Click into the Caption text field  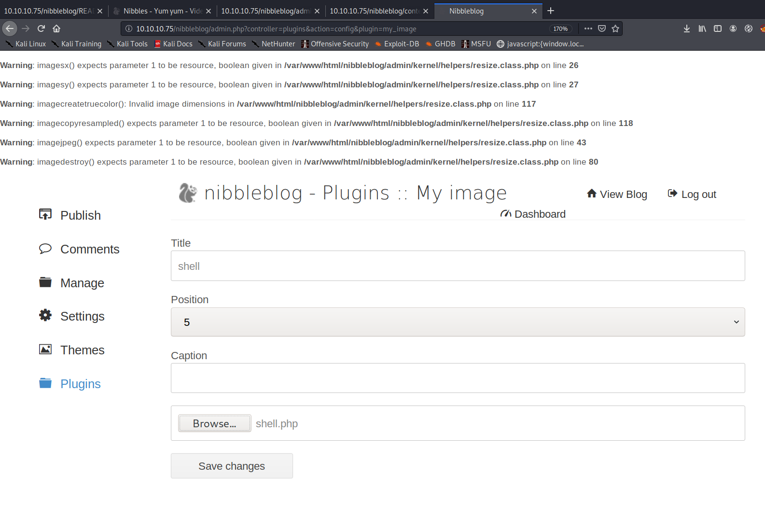458,378
